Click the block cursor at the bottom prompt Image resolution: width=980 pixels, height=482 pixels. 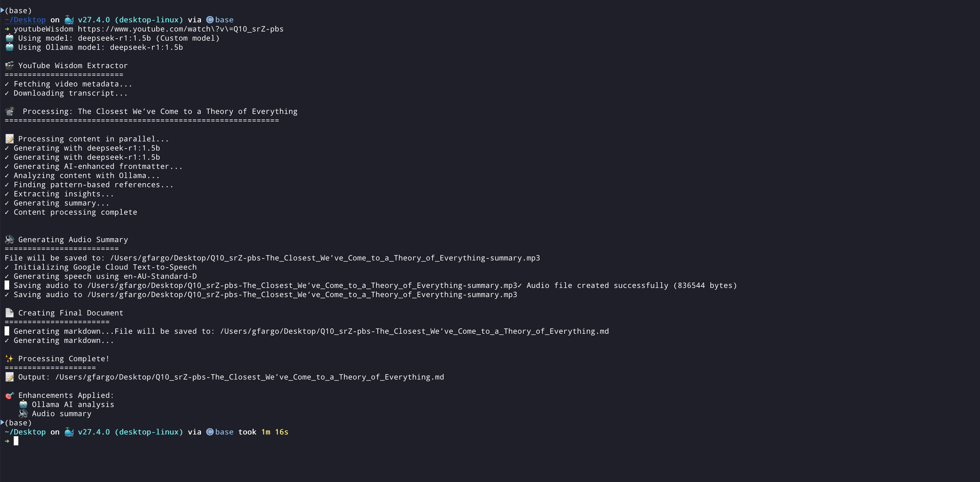tap(16, 441)
